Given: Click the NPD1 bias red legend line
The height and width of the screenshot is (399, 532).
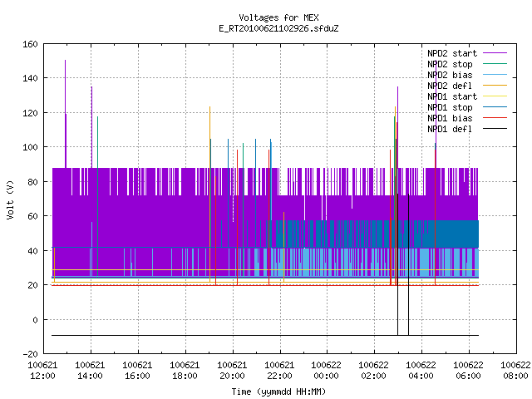Looking at the screenshot, I should [x=495, y=118].
